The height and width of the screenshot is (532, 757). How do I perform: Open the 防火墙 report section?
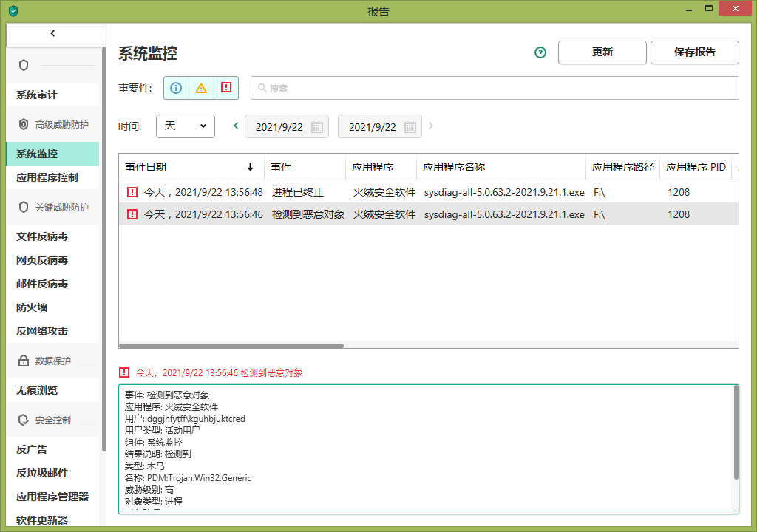[x=31, y=307]
